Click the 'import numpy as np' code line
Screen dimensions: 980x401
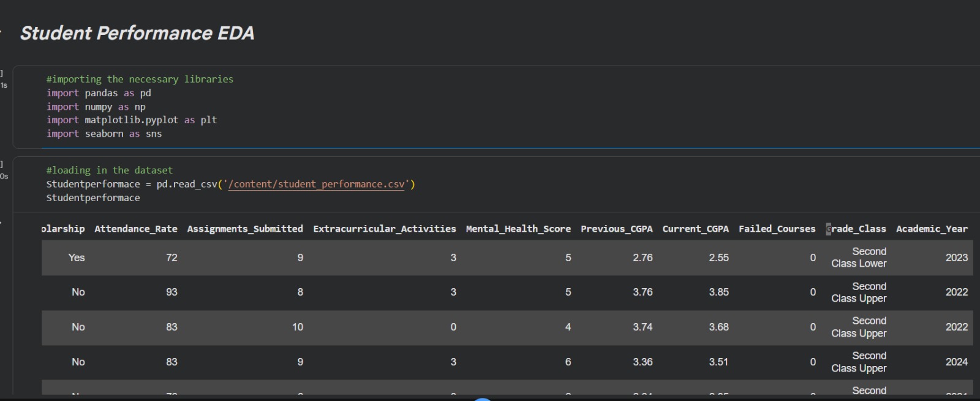[x=96, y=107]
